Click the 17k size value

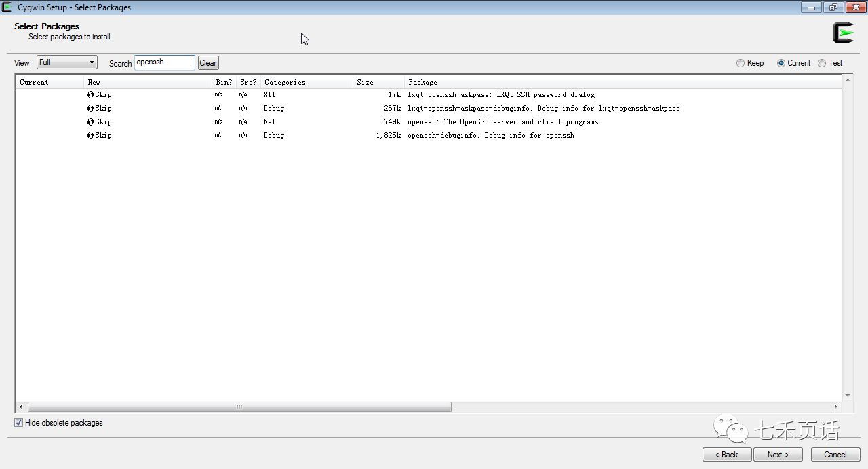point(395,95)
